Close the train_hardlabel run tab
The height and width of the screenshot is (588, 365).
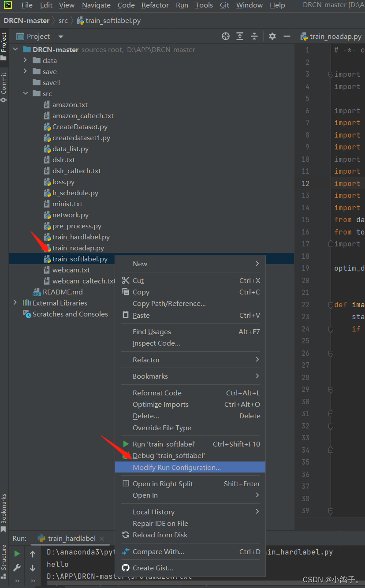tap(102, 539)
